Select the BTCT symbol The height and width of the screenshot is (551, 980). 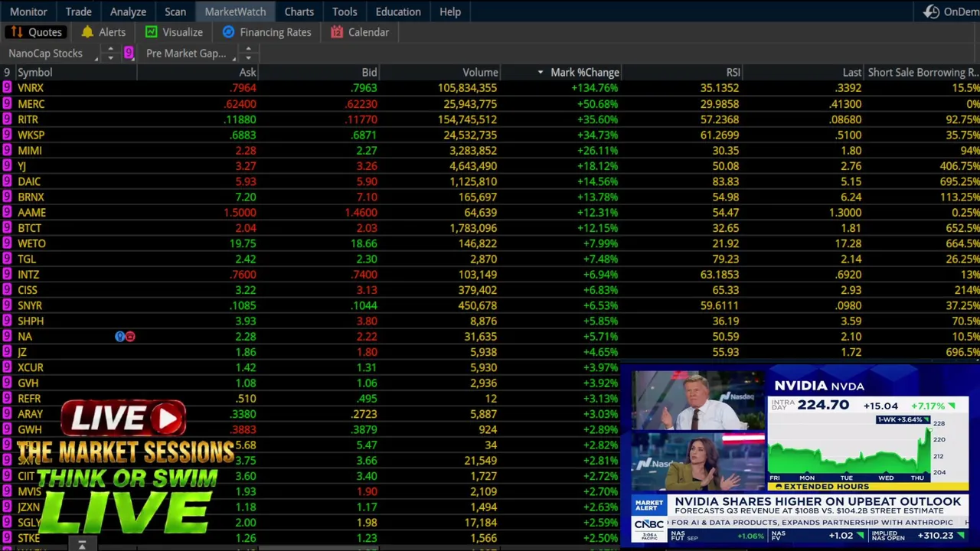coord(30,228)
